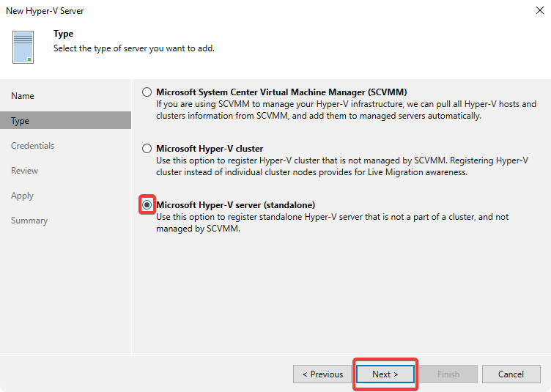Screen dimensions: 551x392
Task: Jump to the Review step
Action: [x=25, y=171]
